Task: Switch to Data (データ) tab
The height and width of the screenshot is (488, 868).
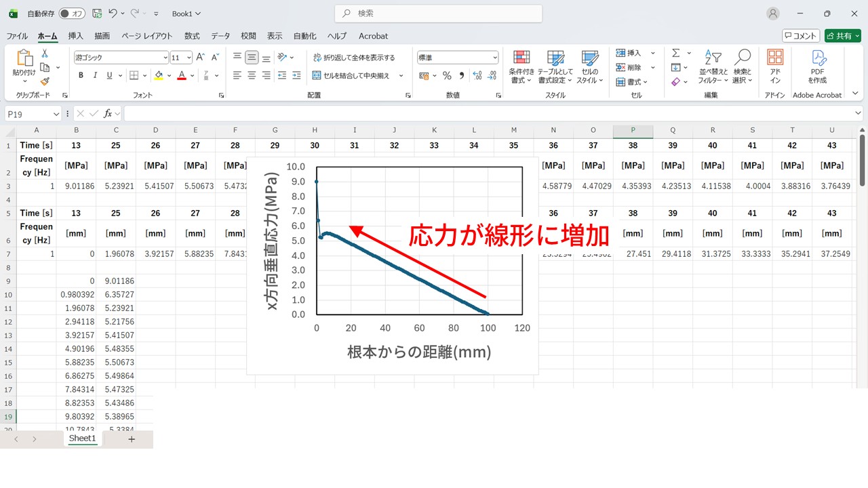Action: click(x=220, y=36)
